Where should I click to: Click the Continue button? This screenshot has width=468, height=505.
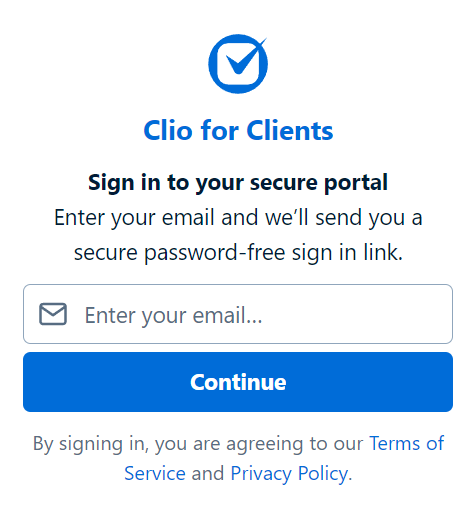click(238, 382)
